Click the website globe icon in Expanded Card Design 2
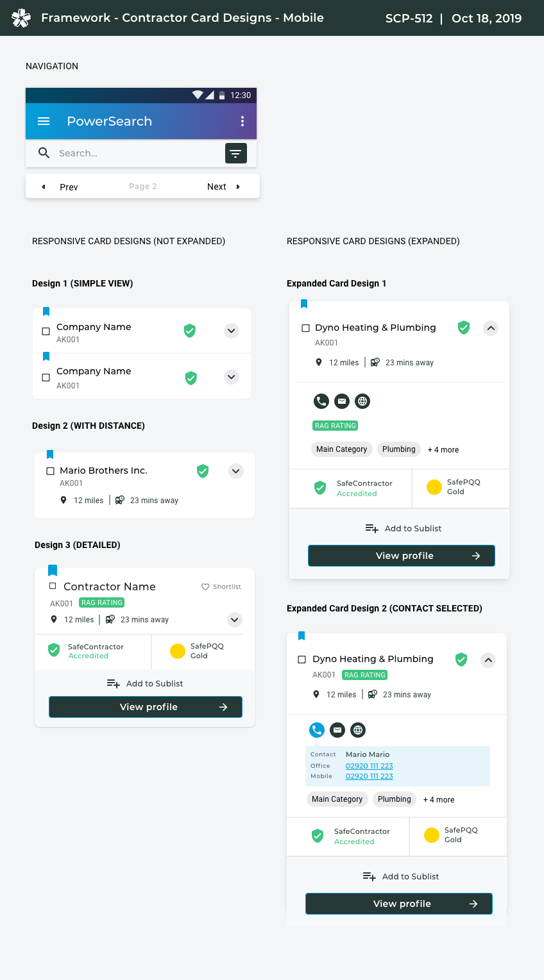The width and height of the screenshot is (544, 980). pyautogui.click(x=358, y=730)
